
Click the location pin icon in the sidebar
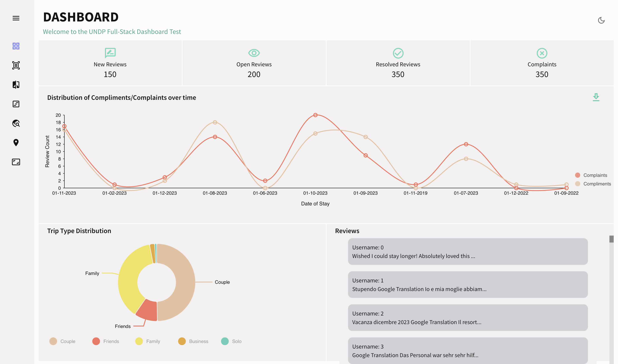16,143
